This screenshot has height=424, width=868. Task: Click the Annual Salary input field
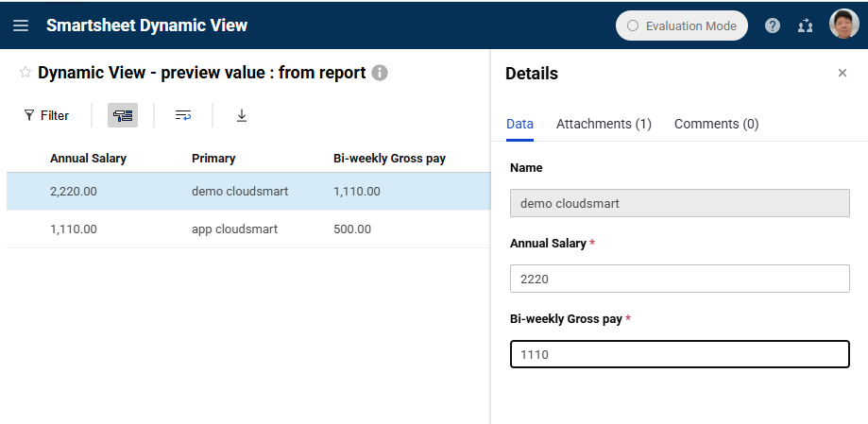click(x=679, y=279)
